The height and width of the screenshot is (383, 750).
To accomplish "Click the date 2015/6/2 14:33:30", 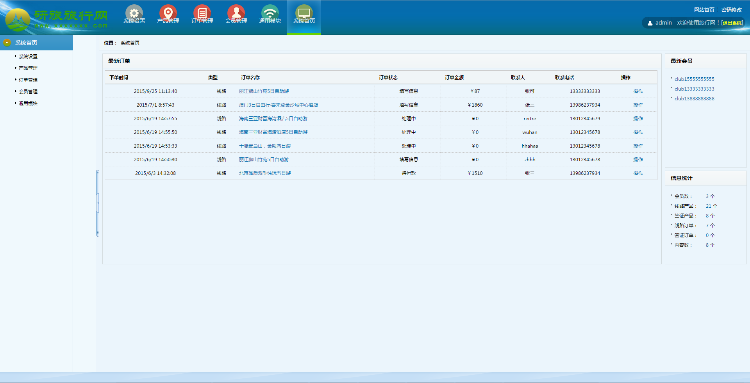I will [155, 173].
